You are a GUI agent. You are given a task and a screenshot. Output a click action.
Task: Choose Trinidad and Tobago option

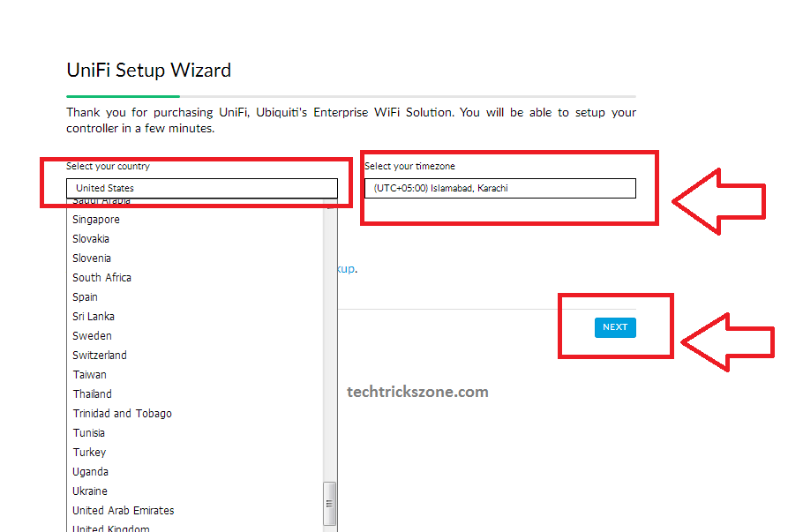122,414
